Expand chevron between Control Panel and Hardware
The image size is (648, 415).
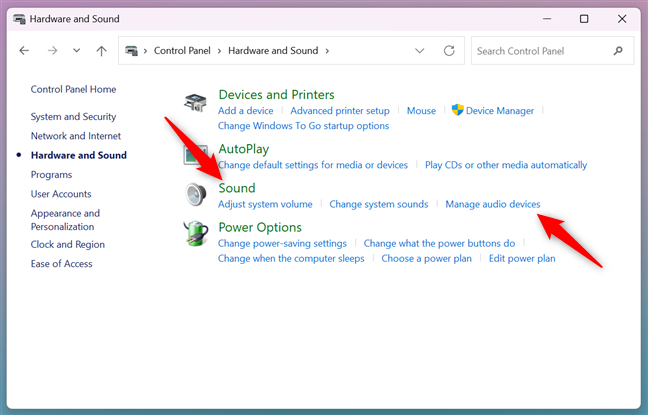[x=219, y=51]
